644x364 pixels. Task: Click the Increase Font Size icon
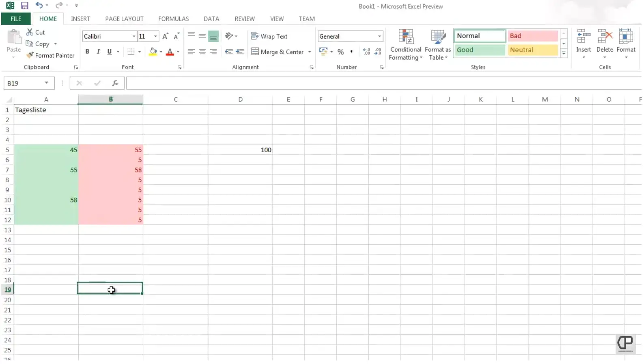click(x=165, y=37)
